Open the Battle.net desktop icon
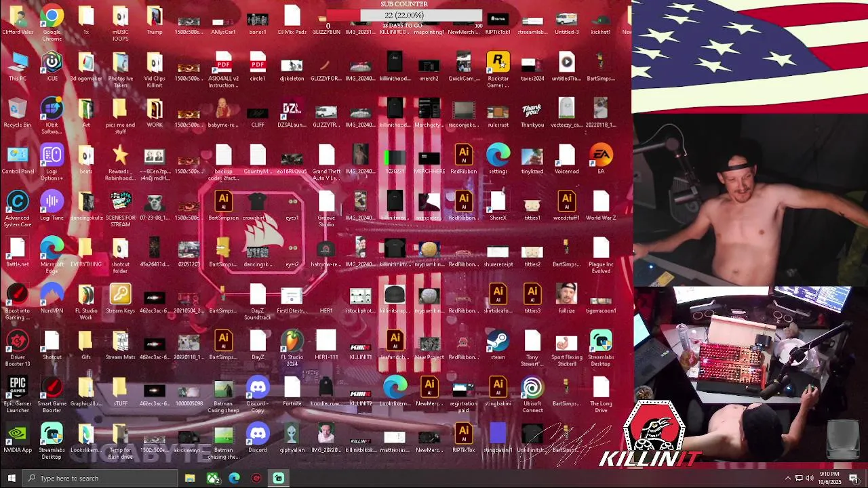Image resolution: width=868 pixels, height=488 pixels. [17, 249]
